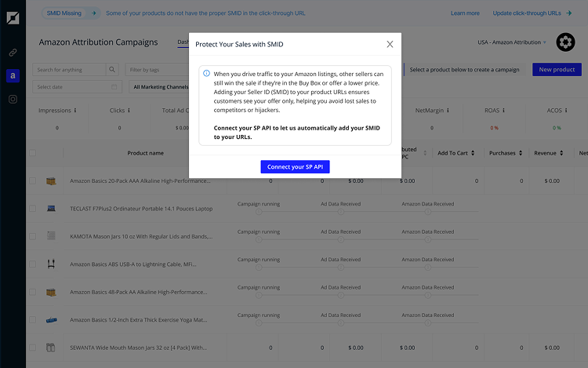Check the TECLAST F7Plus2 row checkbox
The image size is (588, 368).
[33, 209]
